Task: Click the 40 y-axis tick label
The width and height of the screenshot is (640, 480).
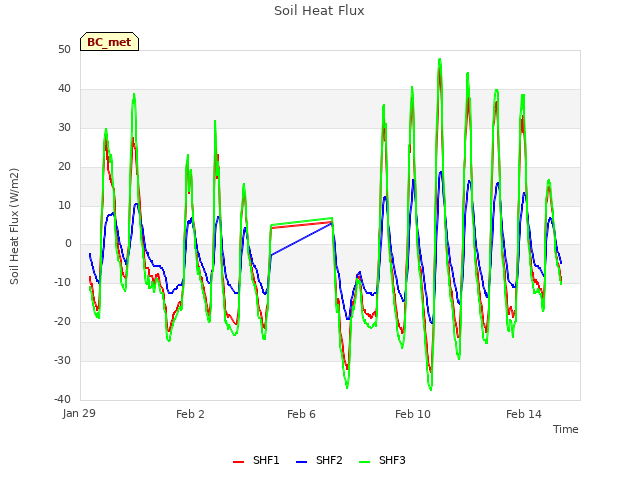Action: coord(64,89)
